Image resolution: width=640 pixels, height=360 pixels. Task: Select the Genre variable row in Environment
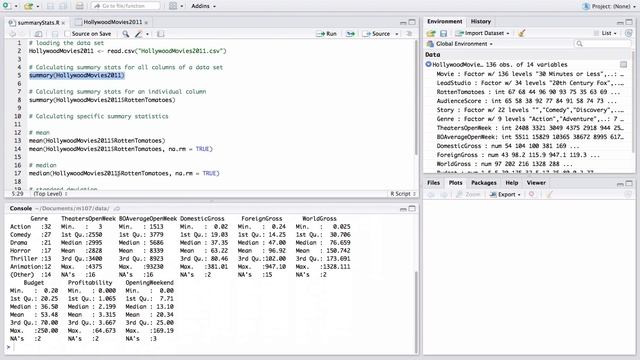coord(528,119)
